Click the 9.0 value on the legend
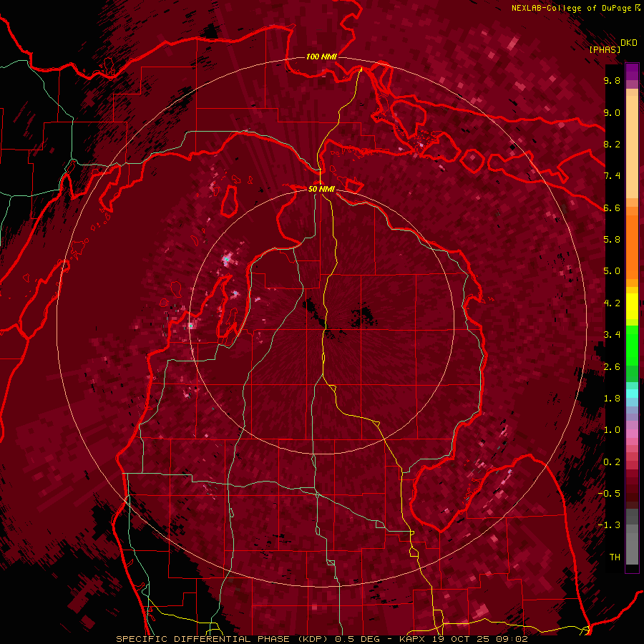Viewport: 644px width, 644px height. tap(612, 112)
